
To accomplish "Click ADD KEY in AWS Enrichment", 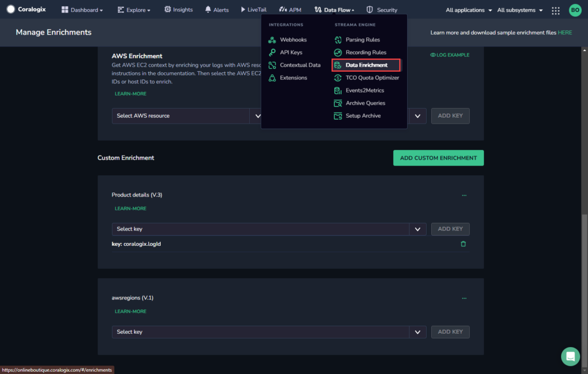I will click(x=450, y=116).
